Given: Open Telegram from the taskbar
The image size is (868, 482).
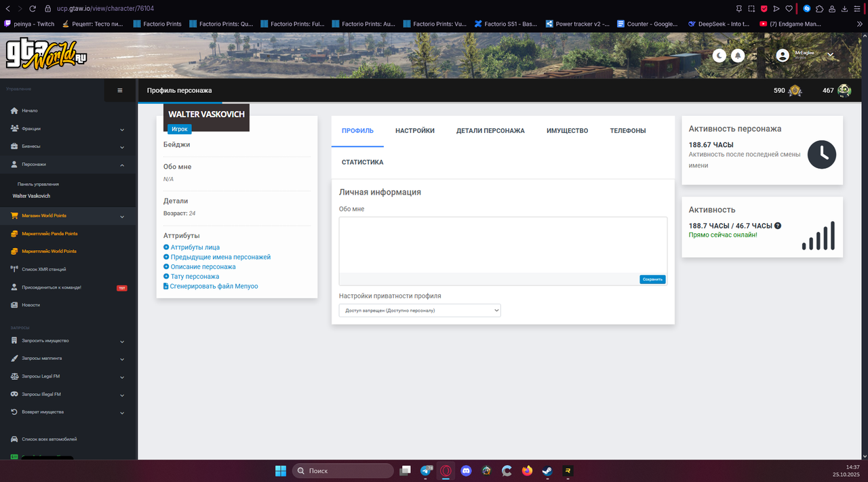Looking at the screenshot, I should click(x=427, y=470).
